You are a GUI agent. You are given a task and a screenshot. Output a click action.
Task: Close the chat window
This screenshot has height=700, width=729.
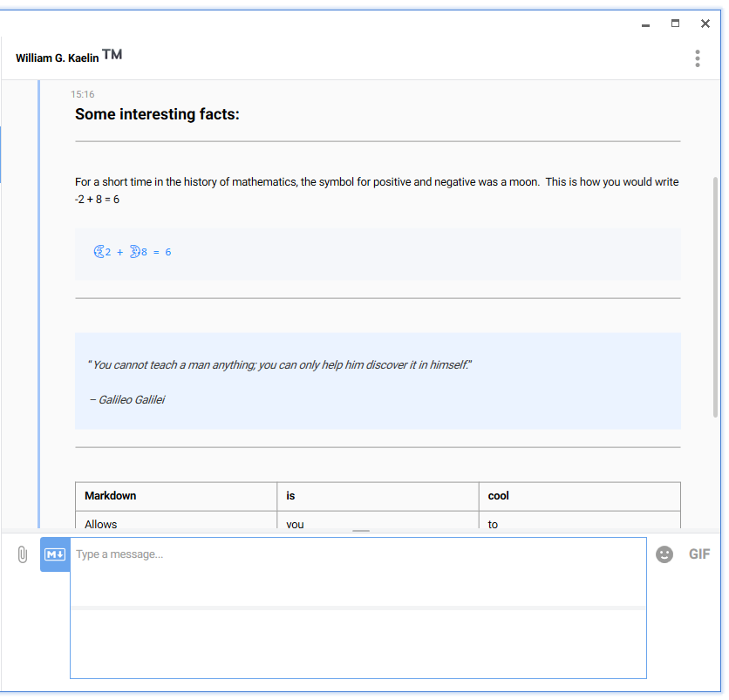705,24
